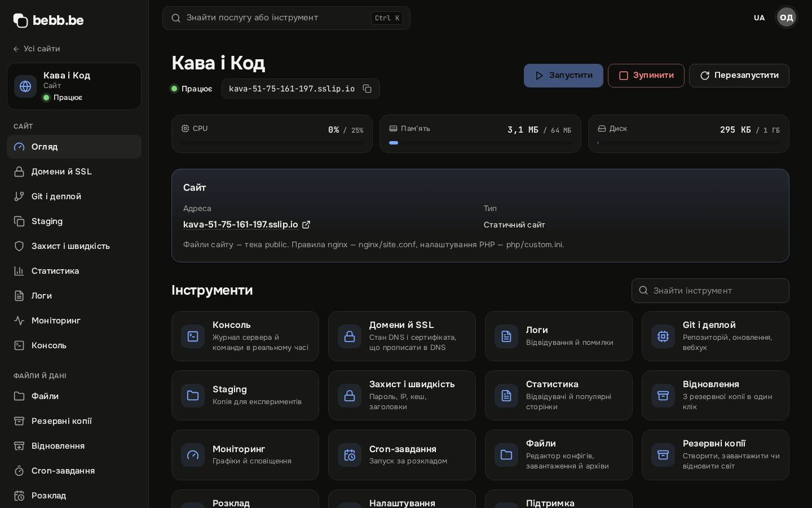Click the Ctrl K shortcut badge

(387, 18)
